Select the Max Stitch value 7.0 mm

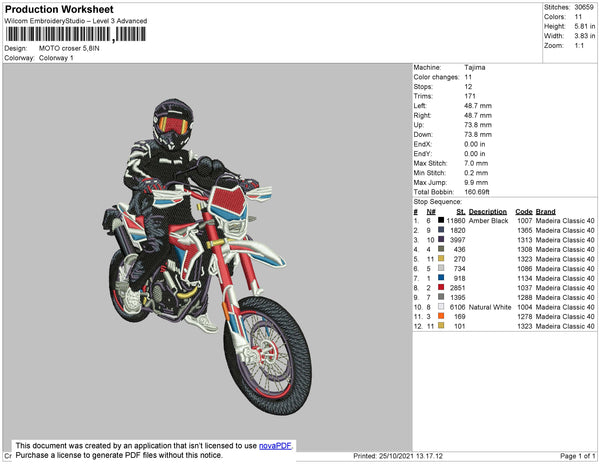[x=475, y=163]
